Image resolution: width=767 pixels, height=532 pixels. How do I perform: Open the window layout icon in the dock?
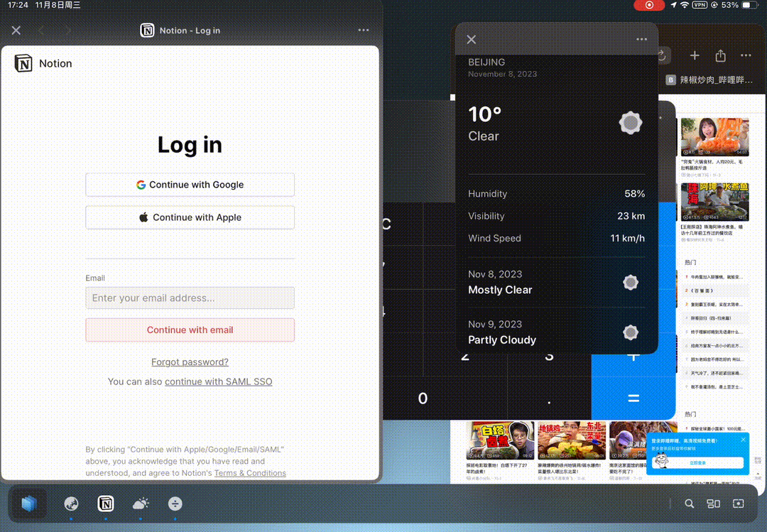(x=714, y=504)
